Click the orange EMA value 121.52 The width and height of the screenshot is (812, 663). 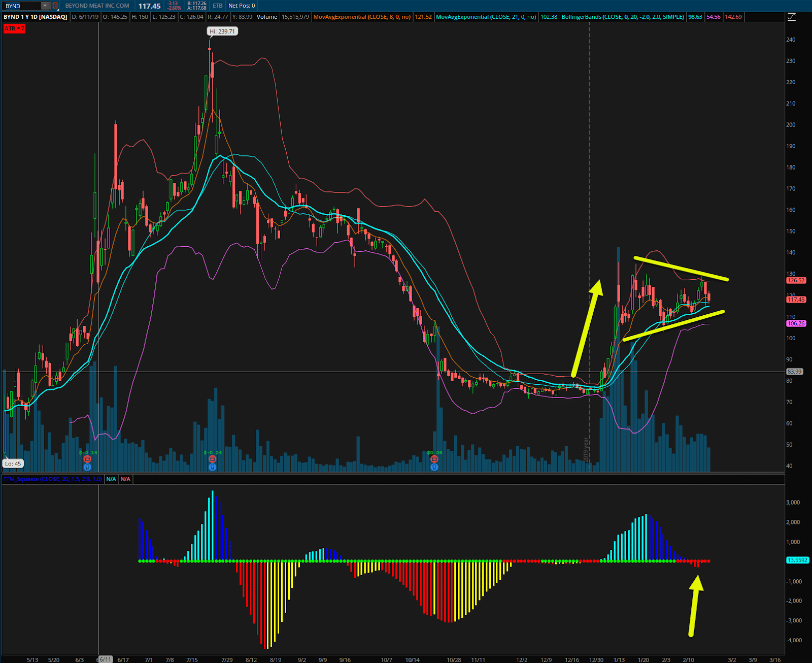423,17
